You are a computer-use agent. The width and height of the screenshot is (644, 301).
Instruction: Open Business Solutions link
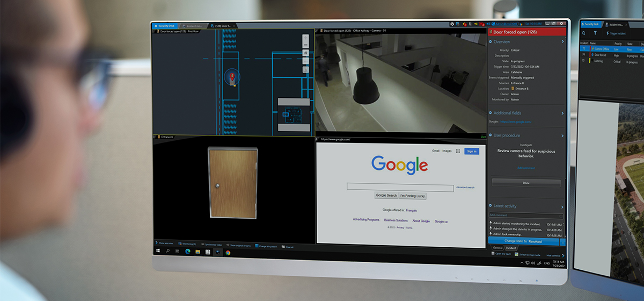click(396, 220)
